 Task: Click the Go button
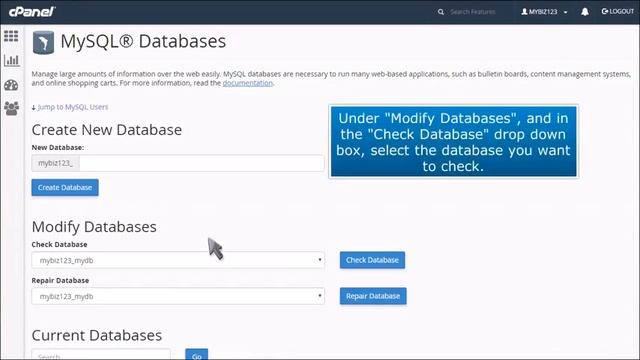click(x=197, y=354)
